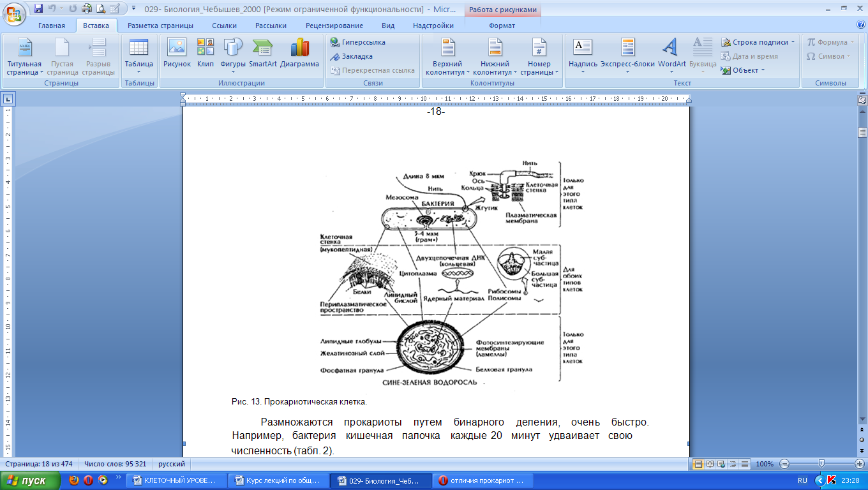The image size is (868, 490).
Task: Launch Opera from the quick launch bar
Action: tap(88, 480)
